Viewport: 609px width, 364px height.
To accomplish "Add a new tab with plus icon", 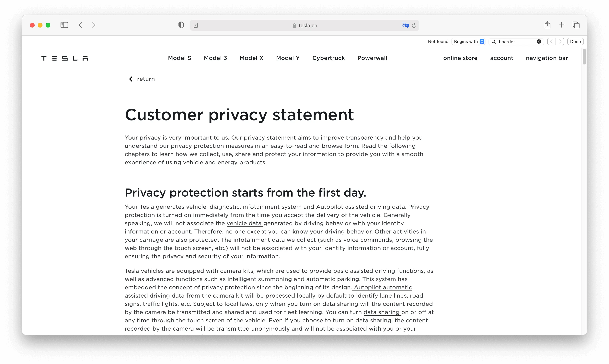I will [x=561, y=25].
